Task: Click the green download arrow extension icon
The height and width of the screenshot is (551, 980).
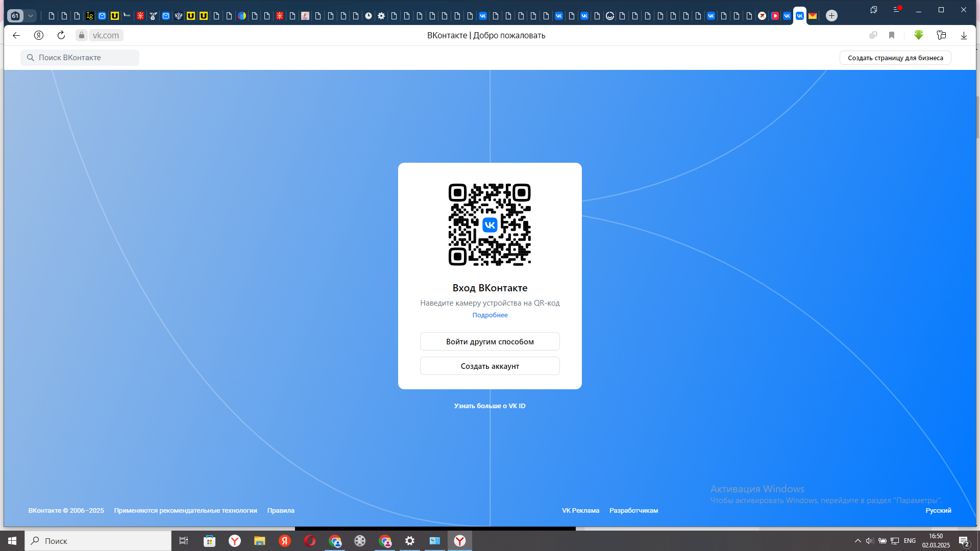Action: click(x=919, y=35)
